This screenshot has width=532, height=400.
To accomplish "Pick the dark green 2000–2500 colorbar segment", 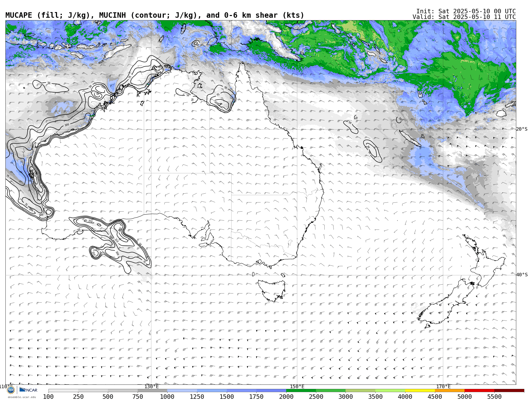I will (301, 391).
